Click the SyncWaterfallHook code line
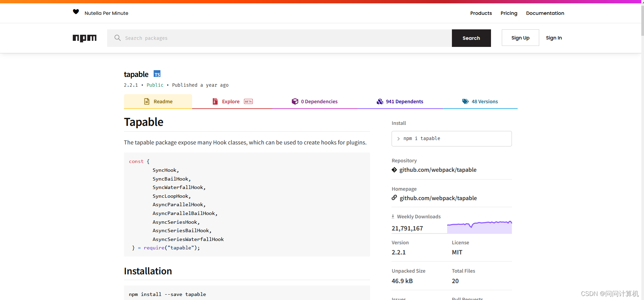The height and width of the screenshot is (300, 644). coord(179,187)
